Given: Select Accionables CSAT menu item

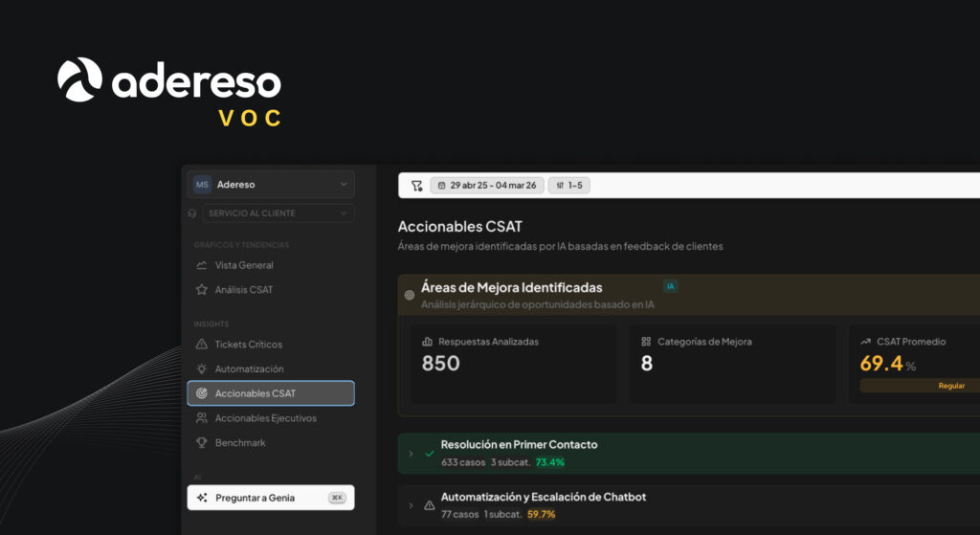Looking at the screenshot, I should pyautogui.click(x=271, y=393).
